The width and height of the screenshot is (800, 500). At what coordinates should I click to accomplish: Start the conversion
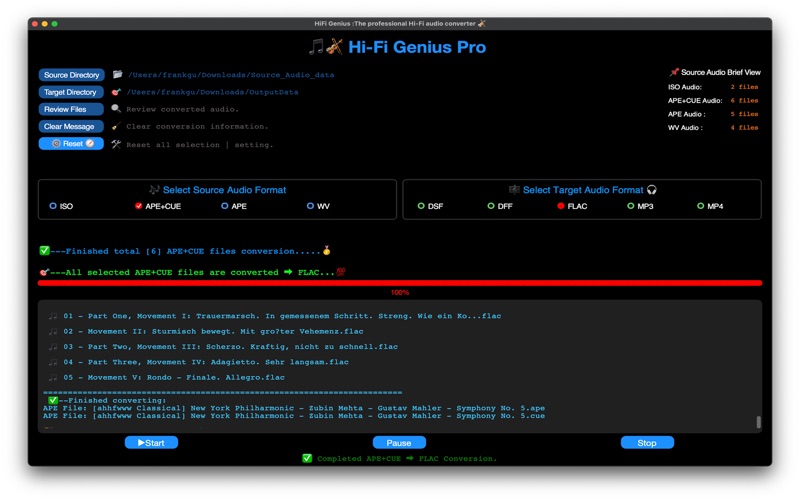coord(151,443)
